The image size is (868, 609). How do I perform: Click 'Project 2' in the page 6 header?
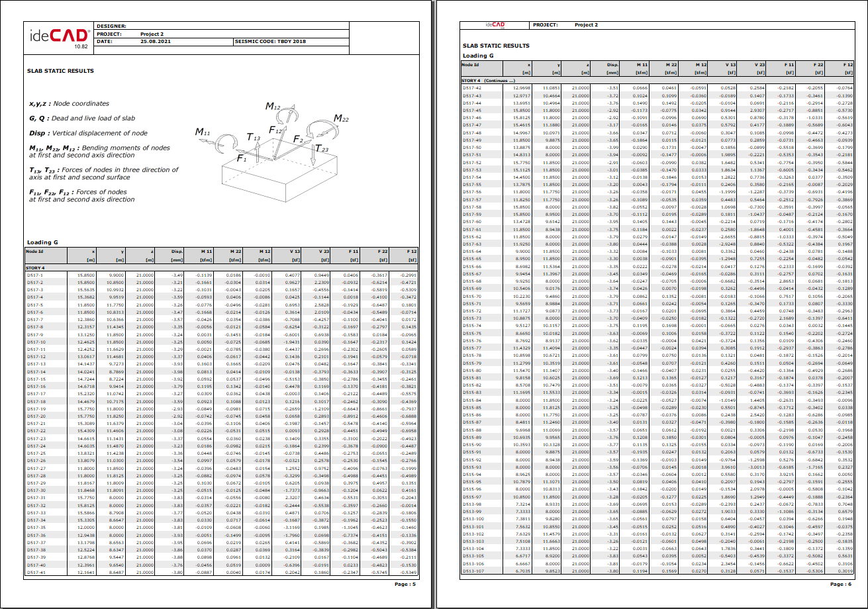[x=586, y=24]
